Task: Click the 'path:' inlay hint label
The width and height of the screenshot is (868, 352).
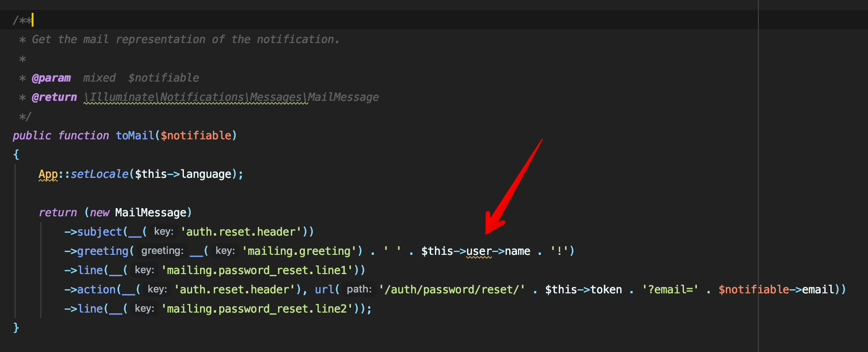Action: pos(359,290)
